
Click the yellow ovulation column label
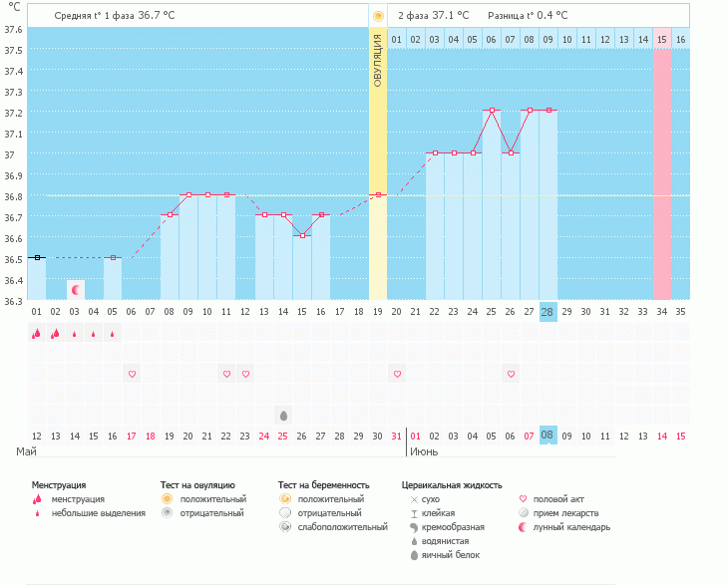click(377, 60)
